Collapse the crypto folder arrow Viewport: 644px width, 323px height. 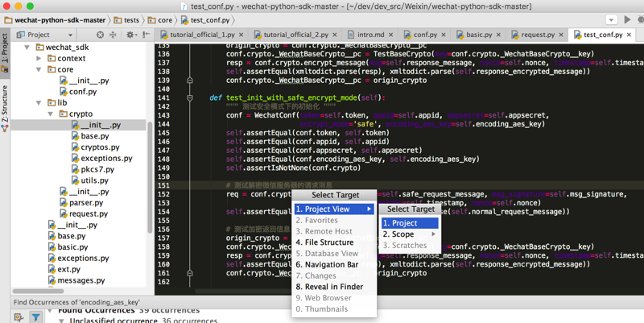(50, 114)
